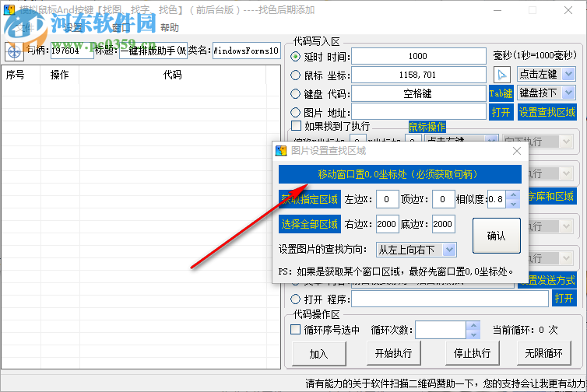Click the 相似度 value field 0.8
The height and width of the screenshot is (392, 587).
pyautogui.click(x=497, y=199)
